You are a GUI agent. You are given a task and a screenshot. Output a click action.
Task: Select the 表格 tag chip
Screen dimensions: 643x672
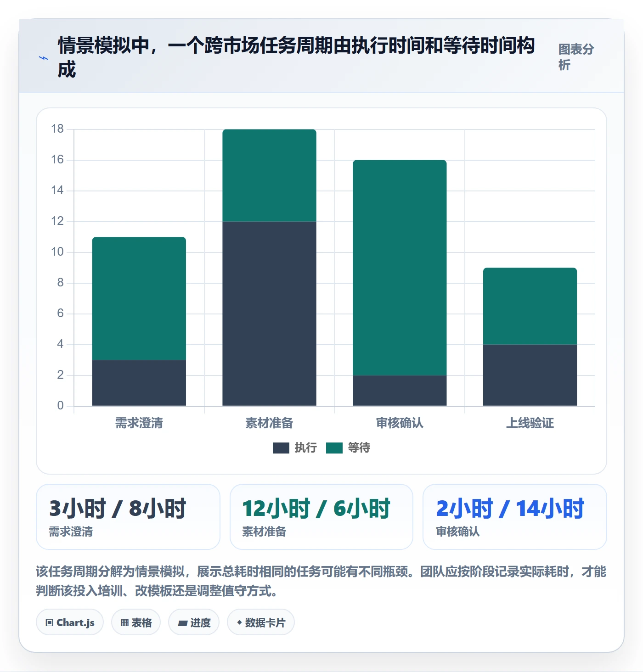point(136,622)
